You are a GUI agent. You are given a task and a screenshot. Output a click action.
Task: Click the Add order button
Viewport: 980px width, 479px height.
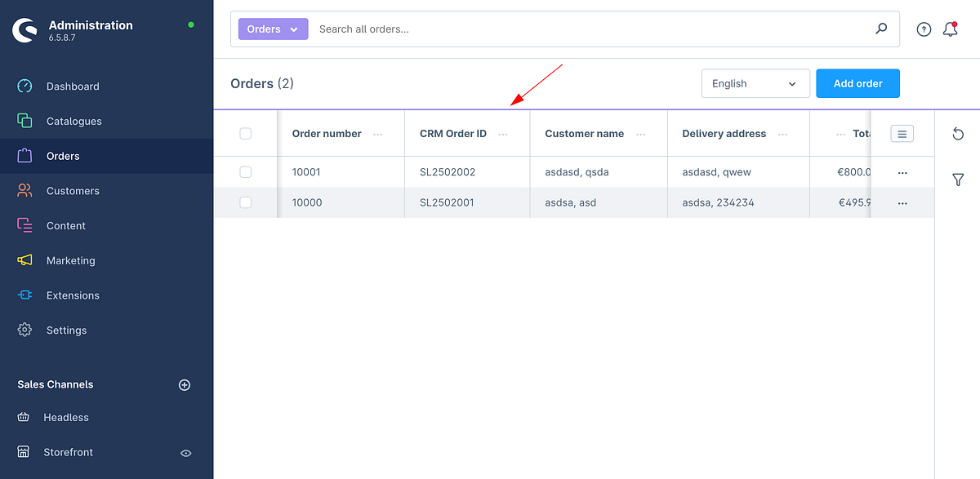tap(857, 83)
